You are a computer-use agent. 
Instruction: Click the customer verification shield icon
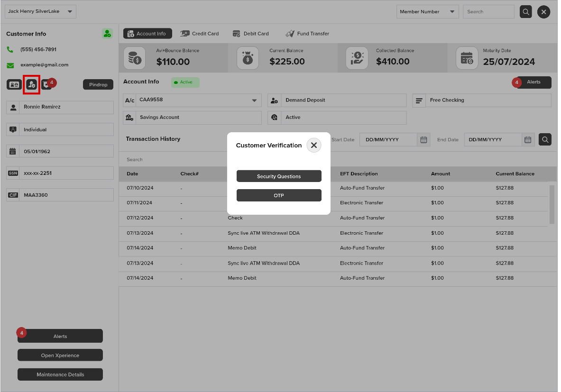coord(31,85)
